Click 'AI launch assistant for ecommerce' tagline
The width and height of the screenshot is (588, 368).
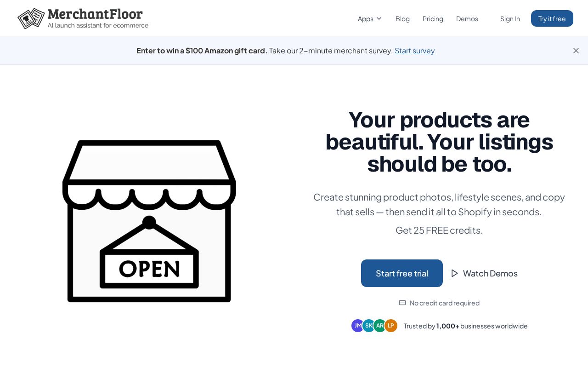coord(98,25)
